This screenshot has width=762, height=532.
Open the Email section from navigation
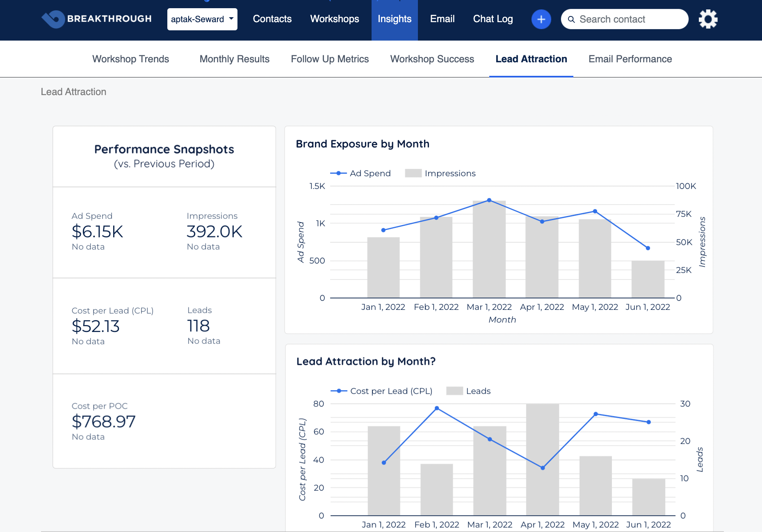coord(442,19)
